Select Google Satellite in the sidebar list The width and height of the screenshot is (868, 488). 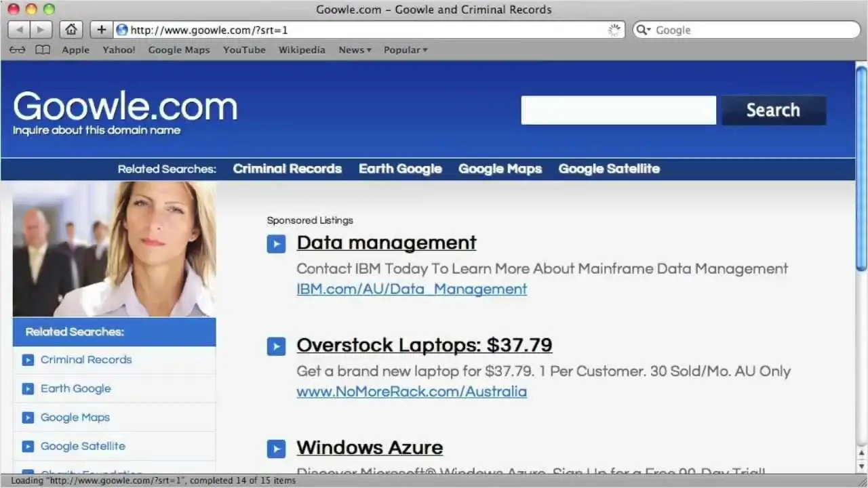83,447
